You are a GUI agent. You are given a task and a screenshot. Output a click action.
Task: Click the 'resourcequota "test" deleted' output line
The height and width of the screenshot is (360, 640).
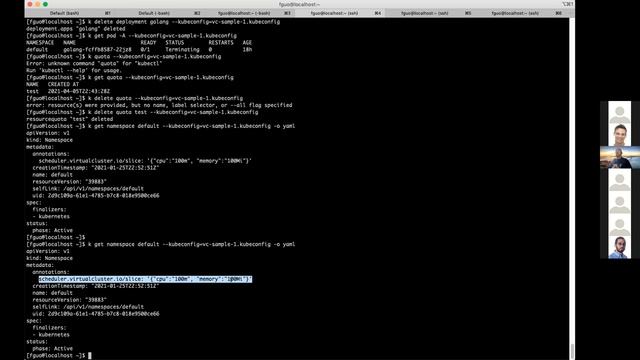point(70,119)
